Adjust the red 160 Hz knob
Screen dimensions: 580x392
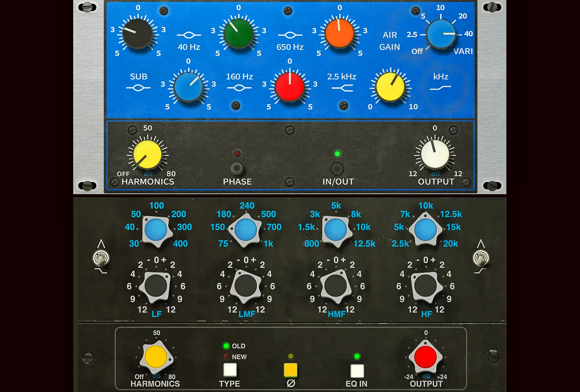click(x=289, y=86)
